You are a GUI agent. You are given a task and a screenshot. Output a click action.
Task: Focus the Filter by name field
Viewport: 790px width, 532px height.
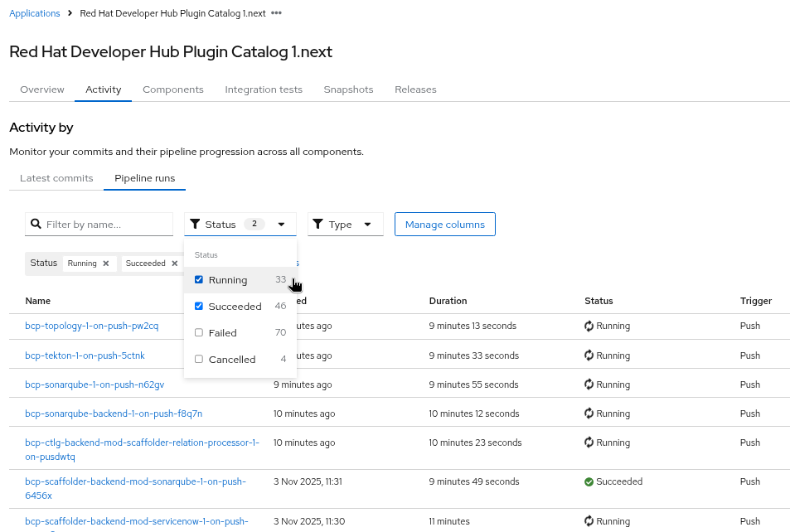(106, 224)
